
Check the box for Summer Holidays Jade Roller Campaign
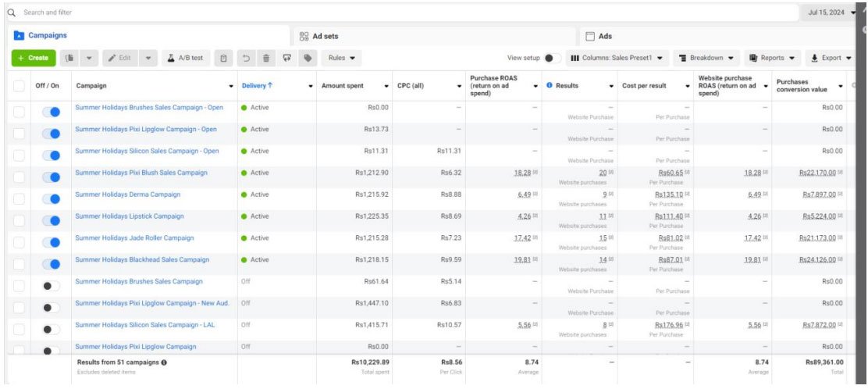[20, 242]
